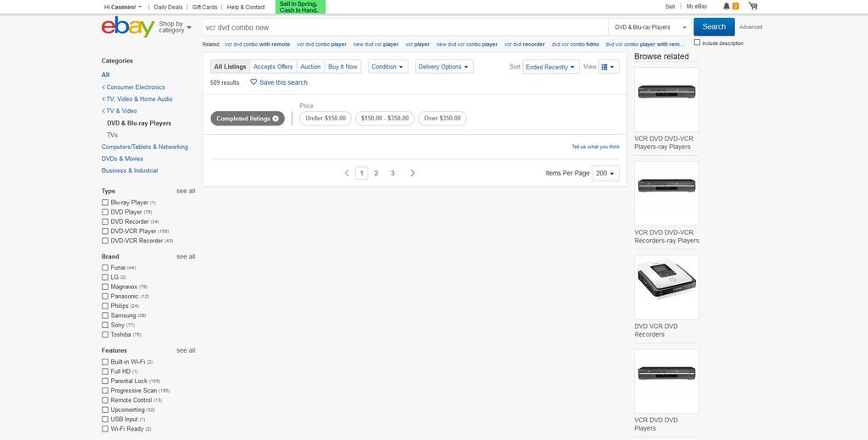
Task: Go to next results page arrow
Action: tap(413, 173)
